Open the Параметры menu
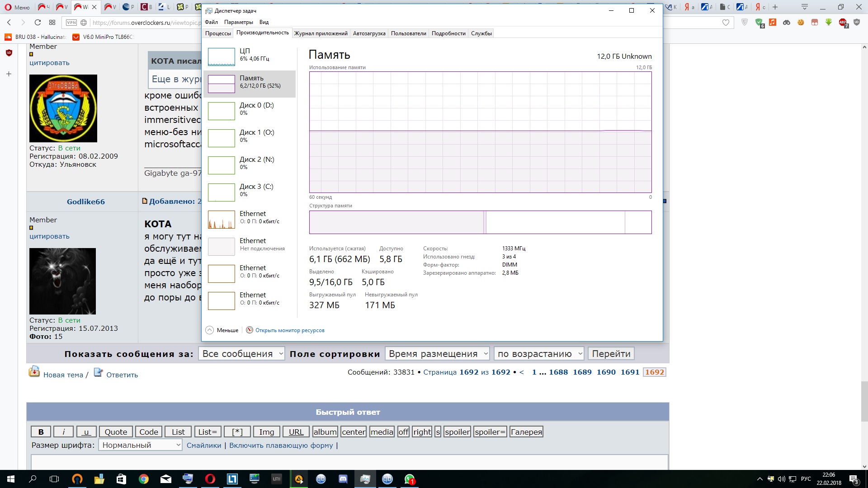The image size is (868, 488). tap(238, 22)
